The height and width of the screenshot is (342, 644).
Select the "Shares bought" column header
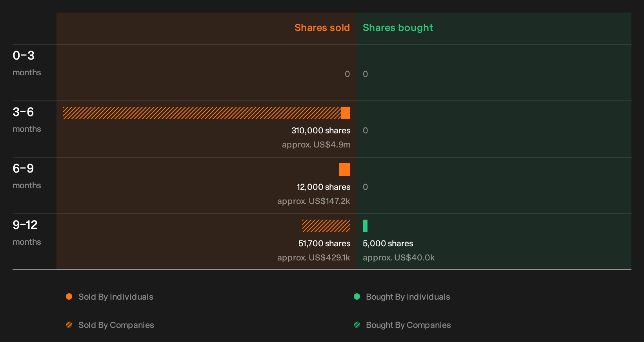pos(398,28)
